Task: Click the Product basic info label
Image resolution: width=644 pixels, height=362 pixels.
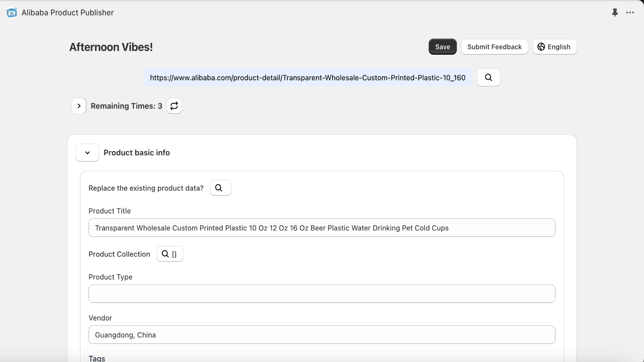Action: (136, 152)
